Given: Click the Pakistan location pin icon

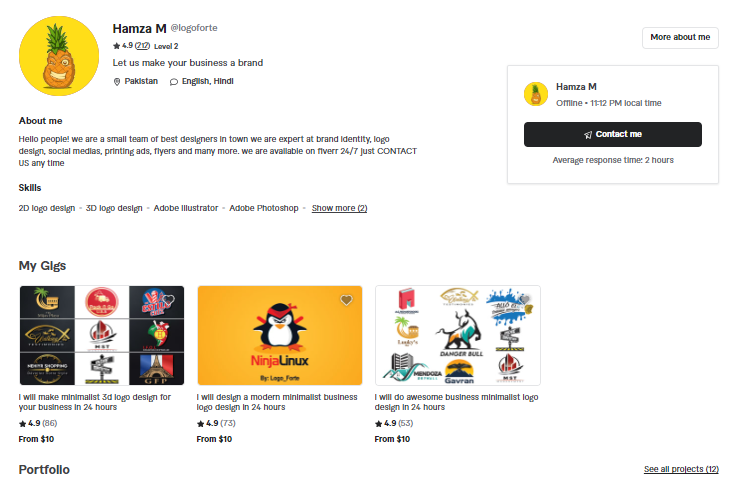Looking at the screenshot, I should click(117, 82).
